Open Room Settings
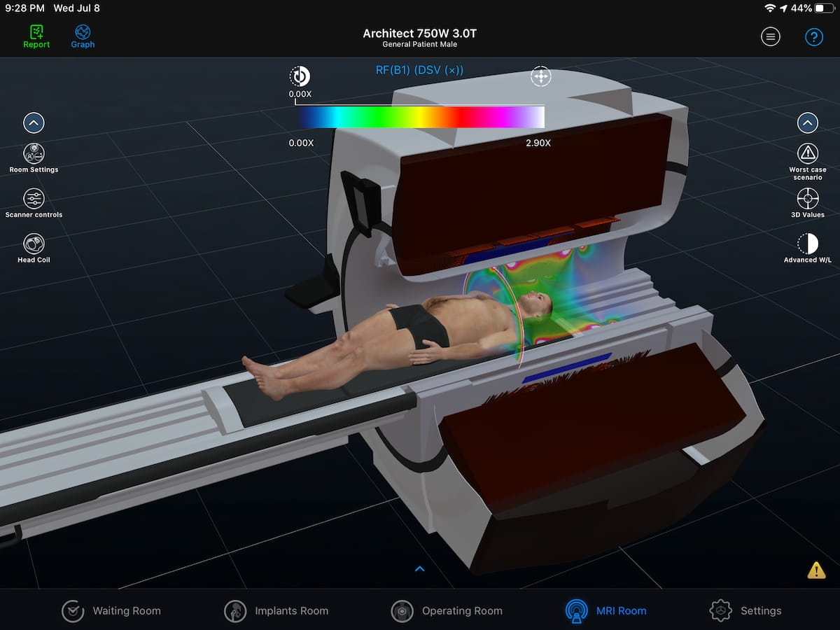The image size is (840, 630). (x=33, y=153)
